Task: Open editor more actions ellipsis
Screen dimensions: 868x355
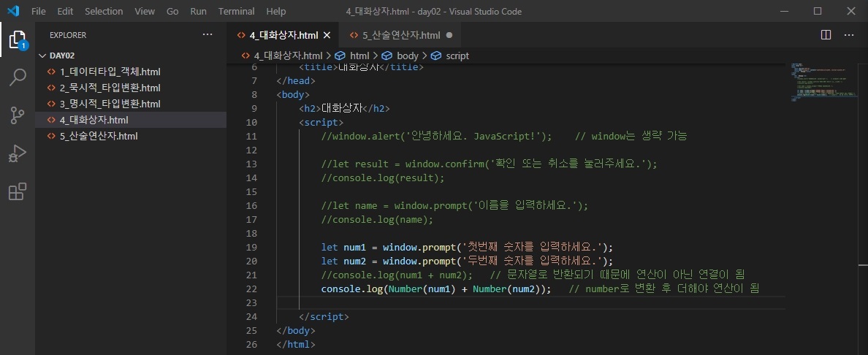Action: tap(849, 35)
